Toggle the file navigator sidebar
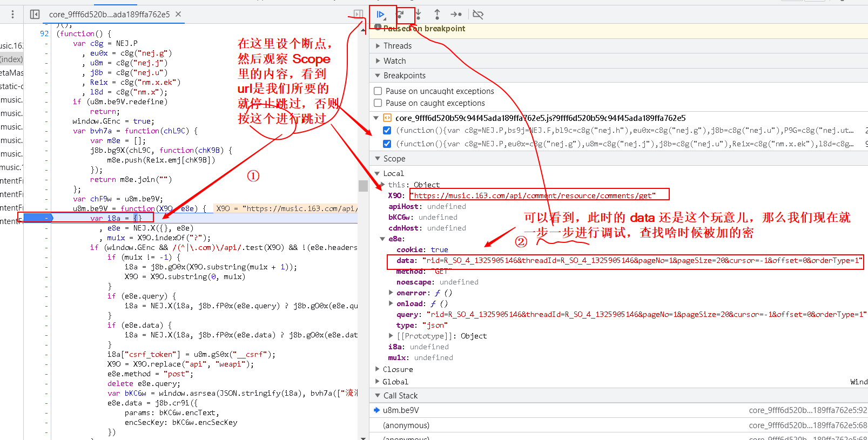 click(x=35, y=14)
